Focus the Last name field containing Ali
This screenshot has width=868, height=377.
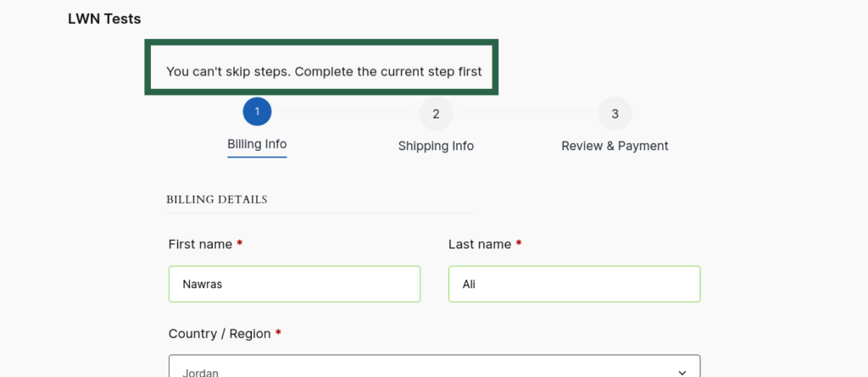click(574, 285)
